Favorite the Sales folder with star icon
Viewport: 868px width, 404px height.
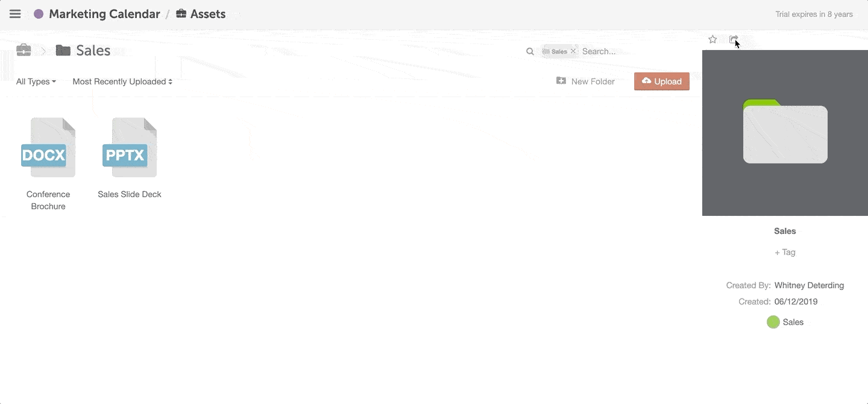pyautogui.click(x=712, y=39)
